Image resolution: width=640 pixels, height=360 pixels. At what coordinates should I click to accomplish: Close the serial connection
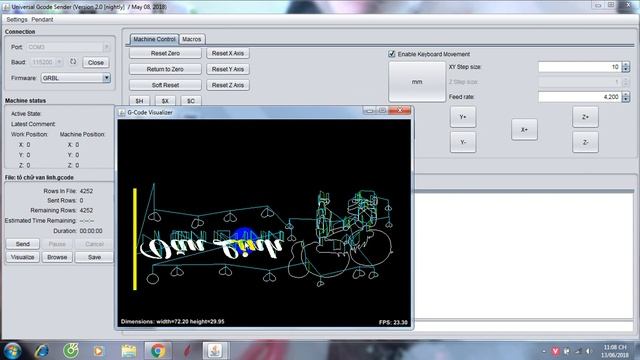tap(96, 62)
